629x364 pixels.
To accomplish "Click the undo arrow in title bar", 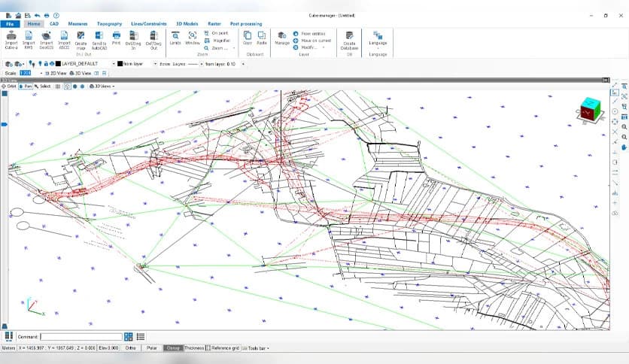I will point(38,16).
